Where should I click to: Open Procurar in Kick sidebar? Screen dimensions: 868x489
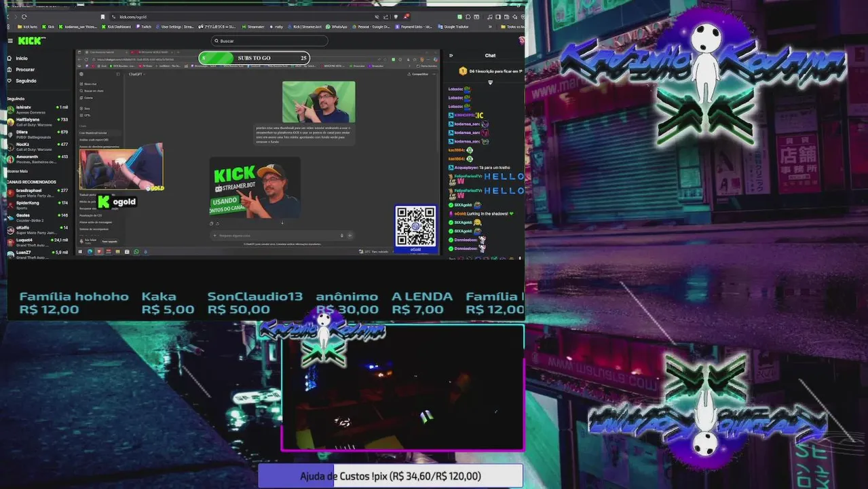[25, 69]
